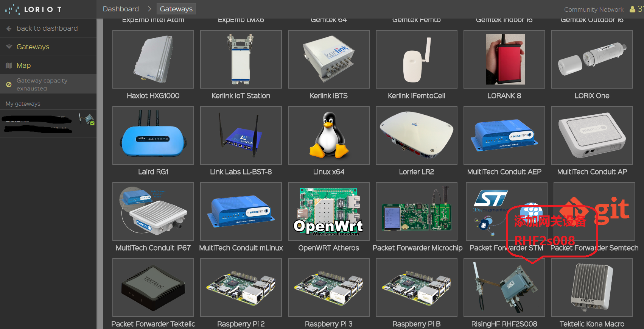Choose the Kerlink IoT Station gateway
644x329 pixels.
click(x=241, y=59)
